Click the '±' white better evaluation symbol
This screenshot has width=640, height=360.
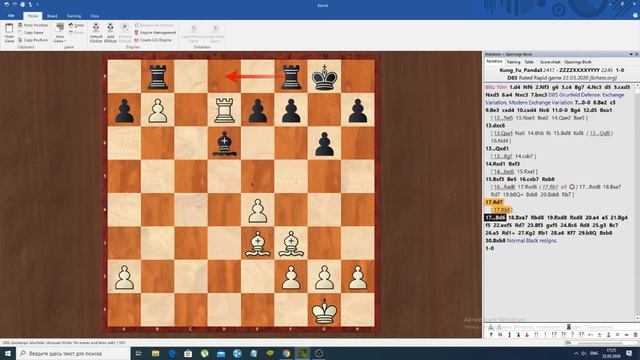pyautogui.click(x=600, y=335)
